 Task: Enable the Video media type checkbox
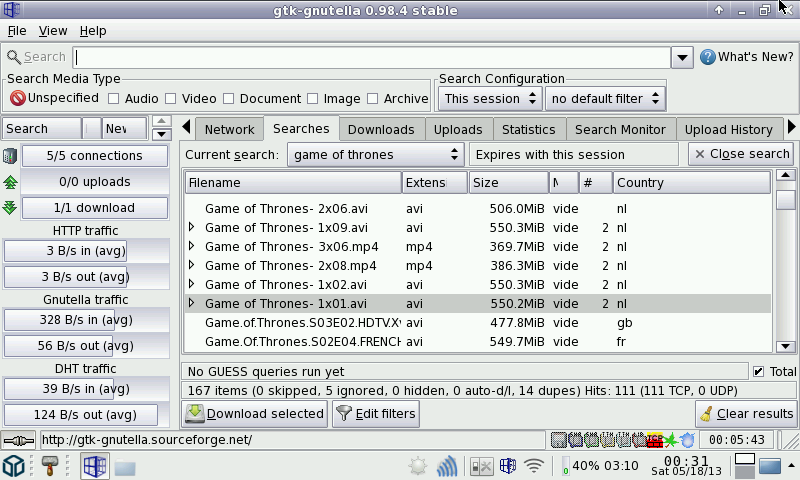[170, 98]
